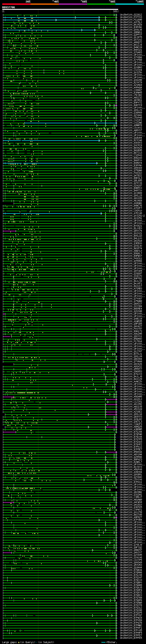The height and width of the screenshot is (644, 146).
Task: Click the UniRef100_Q09134 hit label
Action: pos(131,30)
